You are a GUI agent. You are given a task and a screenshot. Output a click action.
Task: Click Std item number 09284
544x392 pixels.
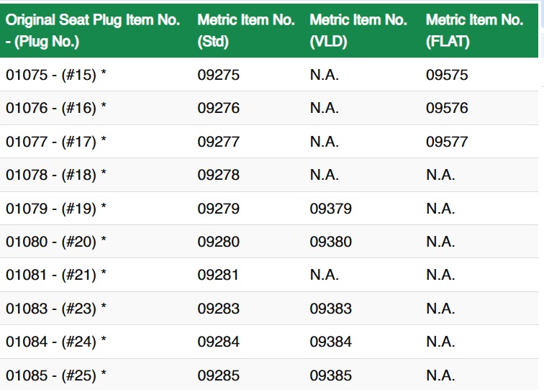pos(219,342)
